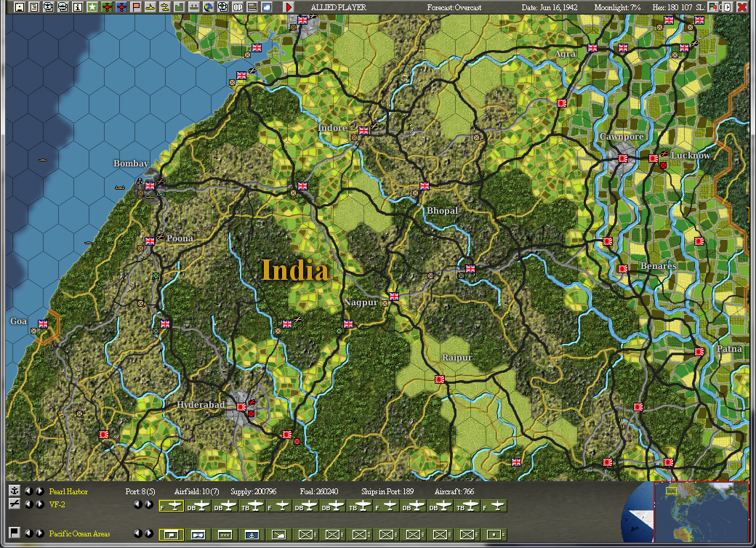Viewport: 756px width, 548px height.
Task: Click the ALLIED PLAYER label
Action: pos(339,7)
